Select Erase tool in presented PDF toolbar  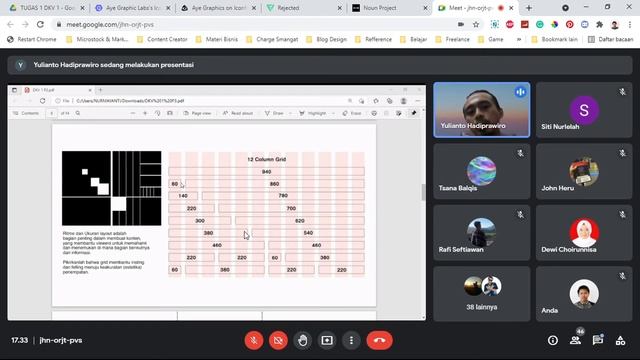pos(352,113)
